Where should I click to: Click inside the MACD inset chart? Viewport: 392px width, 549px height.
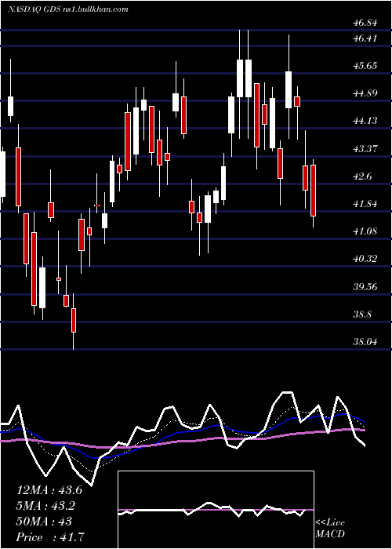click(216, 510)
